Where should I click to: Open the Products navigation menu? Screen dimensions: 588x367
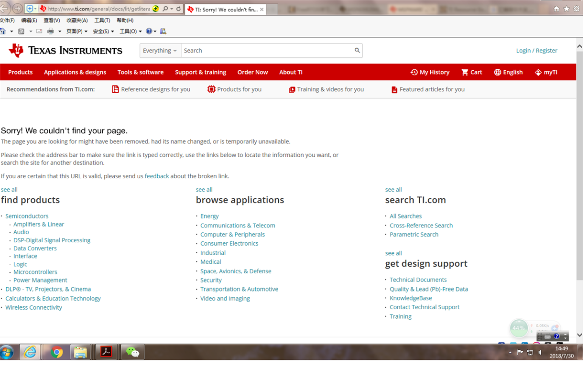(20, 72)
